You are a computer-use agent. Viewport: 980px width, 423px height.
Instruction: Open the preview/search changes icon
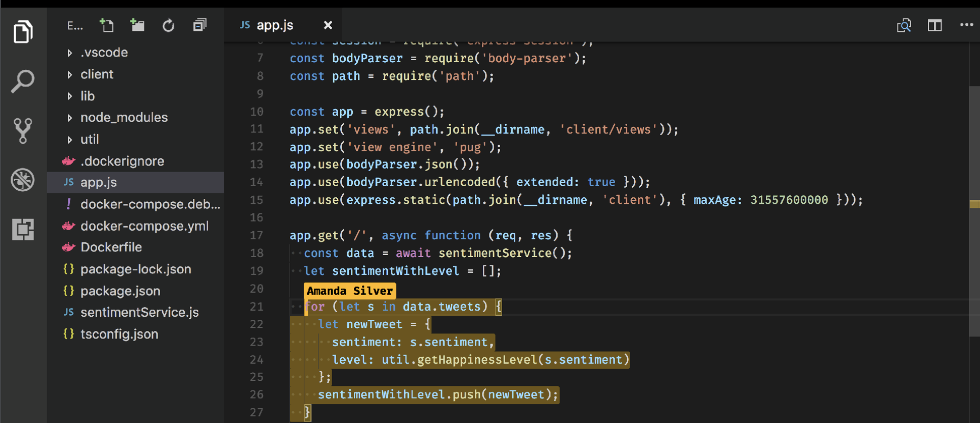coord(904,25)
